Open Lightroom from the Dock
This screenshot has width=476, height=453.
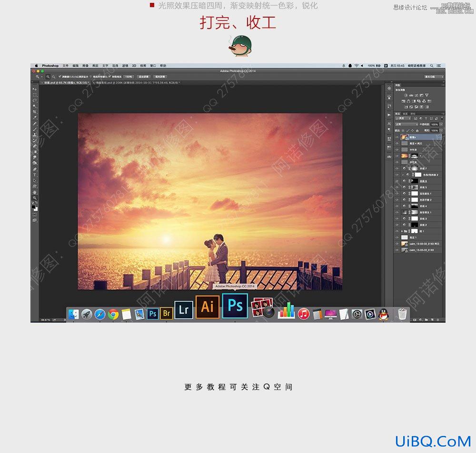(x=184, y=309)
